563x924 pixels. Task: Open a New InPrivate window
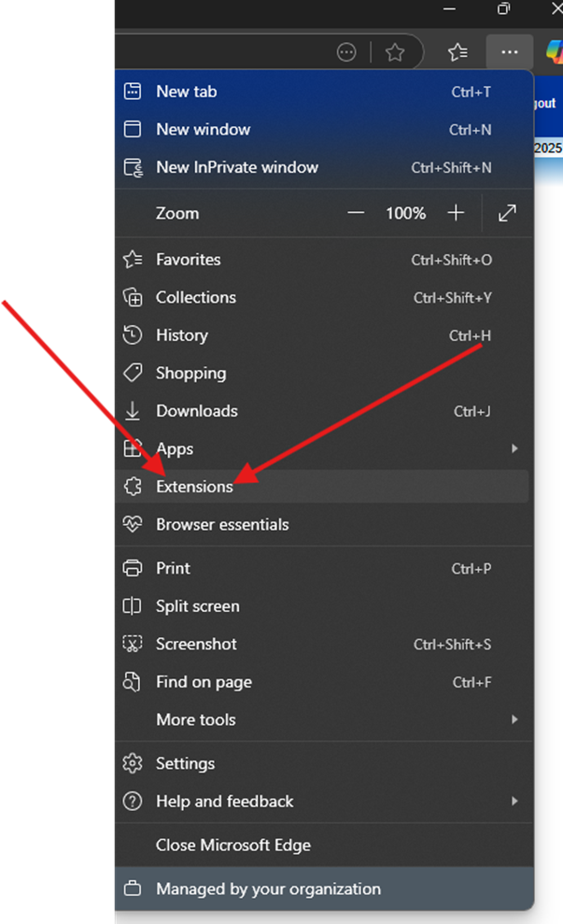(324, 167)
